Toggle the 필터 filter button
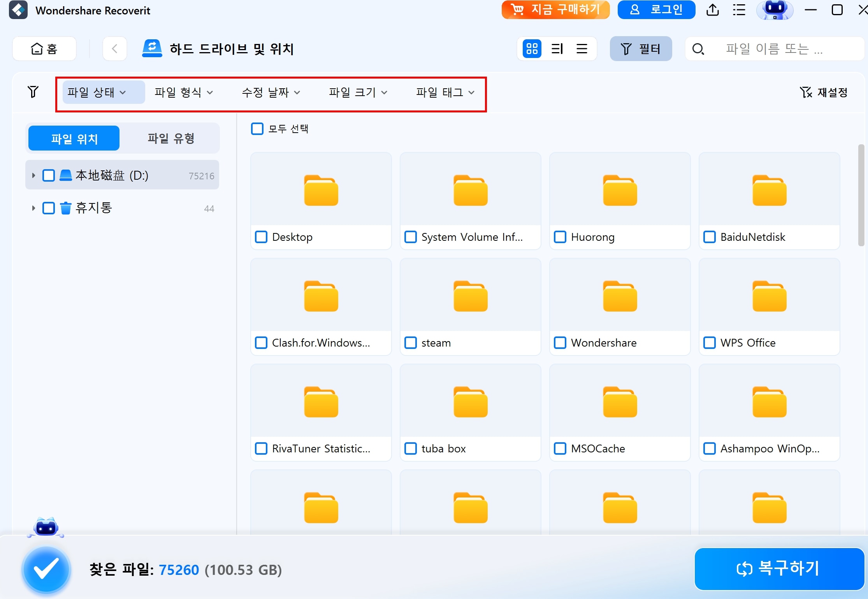The height and width of the screenshot is (599, 868). (x=641, y=49)
